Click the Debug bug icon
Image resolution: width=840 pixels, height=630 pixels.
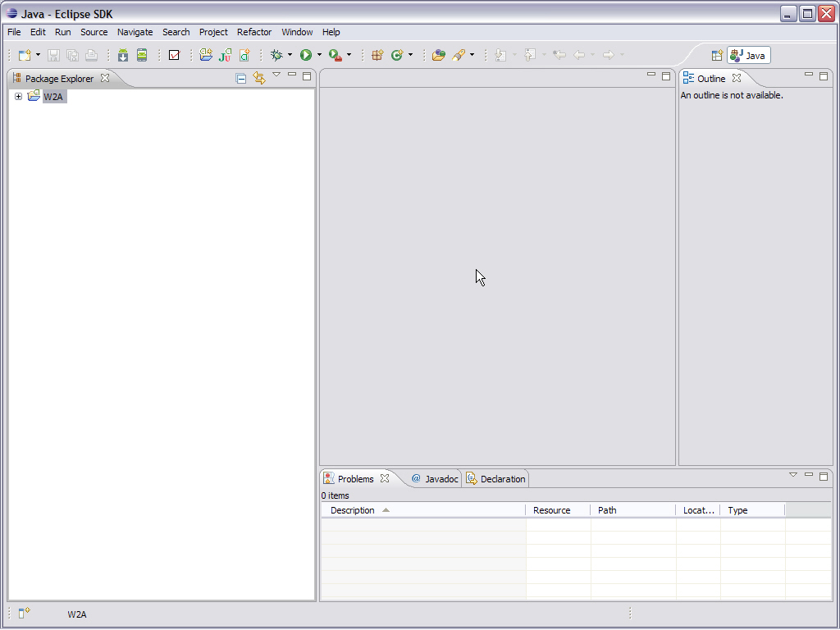click(277, 55)
